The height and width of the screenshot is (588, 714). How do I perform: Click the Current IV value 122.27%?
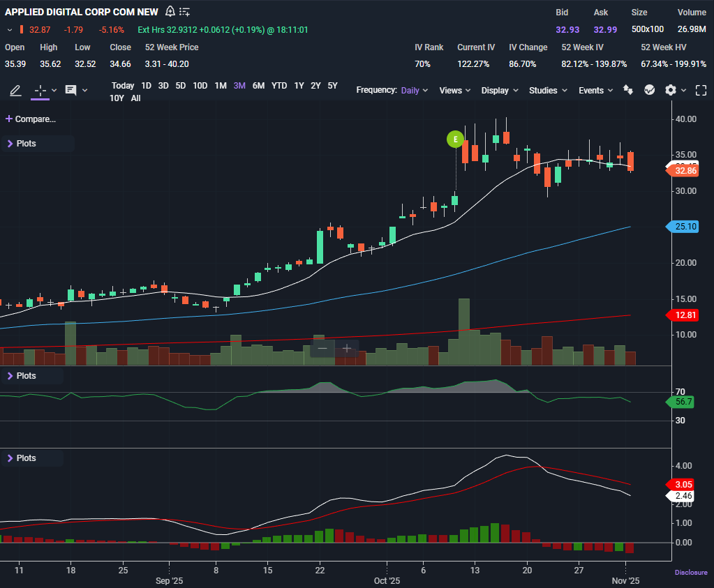(x=473, y=64)
